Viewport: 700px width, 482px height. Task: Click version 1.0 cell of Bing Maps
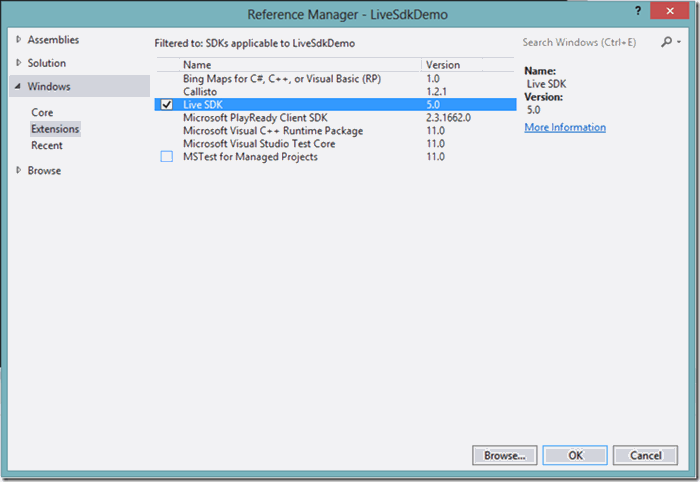(433, 79)
